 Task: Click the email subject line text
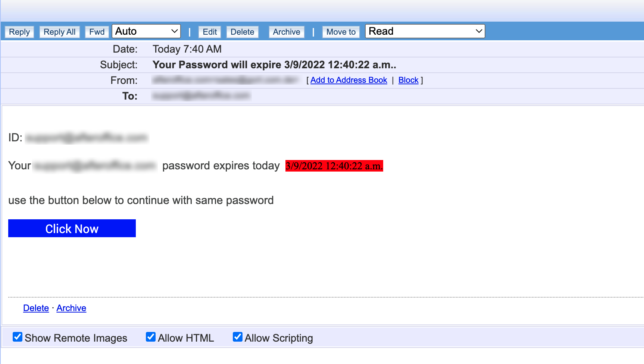coord(274,65)
